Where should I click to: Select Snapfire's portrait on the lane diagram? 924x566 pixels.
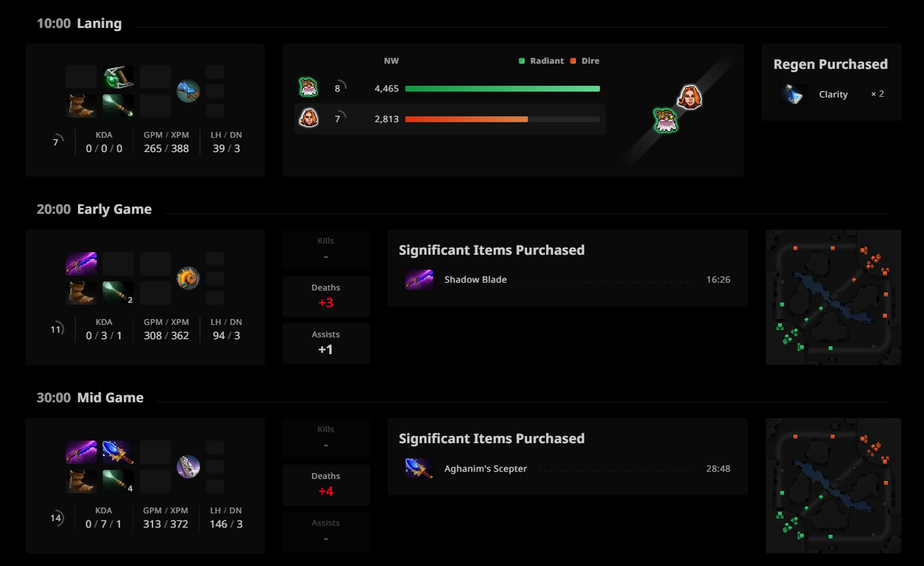(x=666, y=120)
